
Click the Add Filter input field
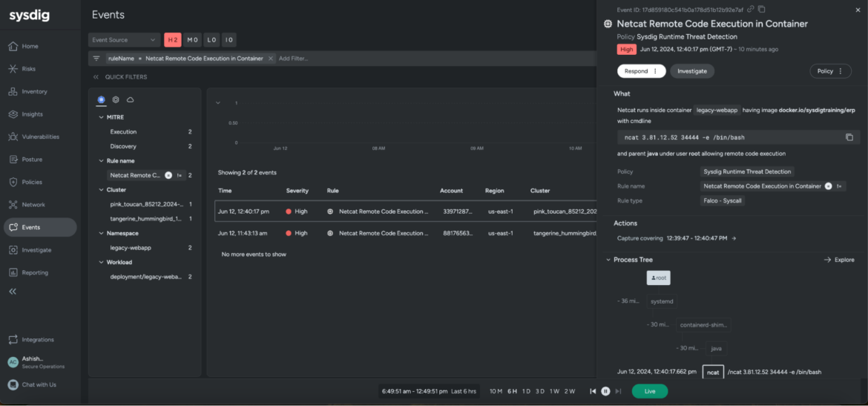(293, 58)
